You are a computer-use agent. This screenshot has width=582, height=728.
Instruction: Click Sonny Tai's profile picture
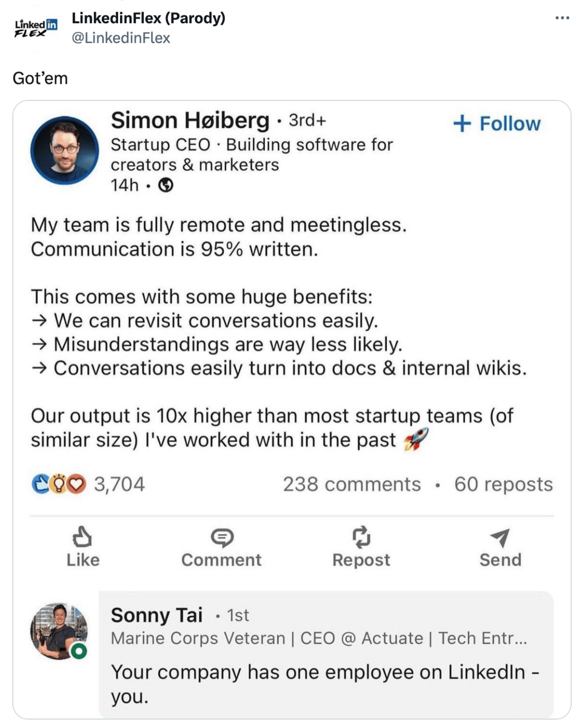tap(59, 631)
